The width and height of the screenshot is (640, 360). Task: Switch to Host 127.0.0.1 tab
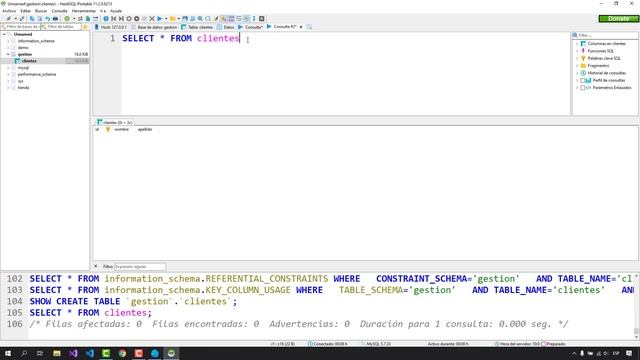(x=111, y=27)
